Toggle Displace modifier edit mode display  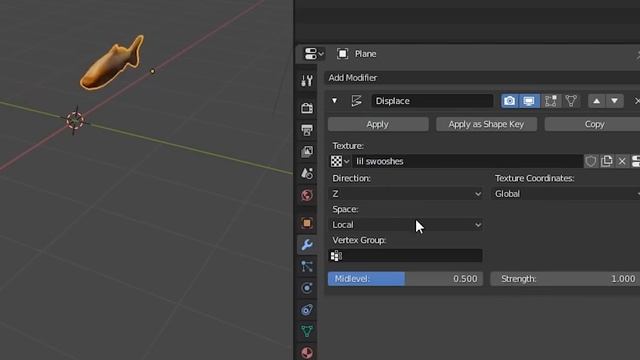(551, 101)
